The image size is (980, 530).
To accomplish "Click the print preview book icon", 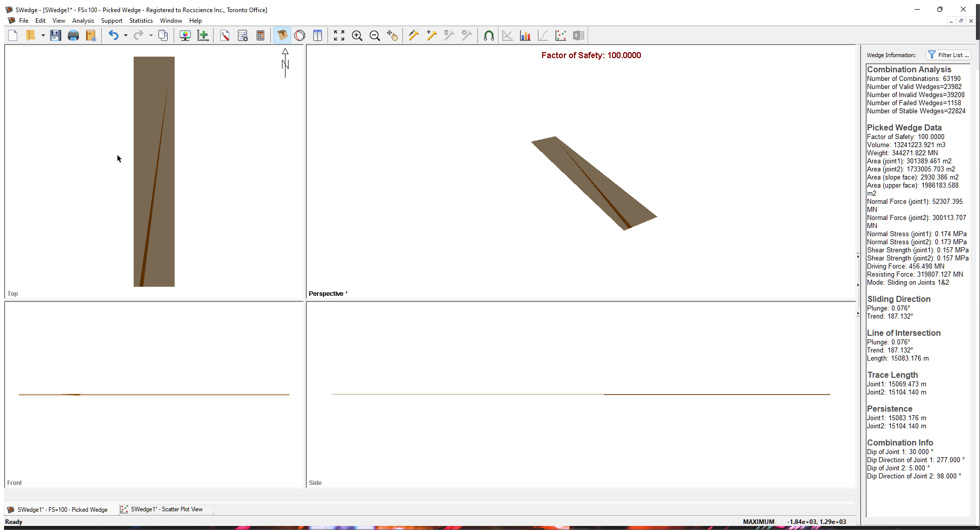I will 91,35.
